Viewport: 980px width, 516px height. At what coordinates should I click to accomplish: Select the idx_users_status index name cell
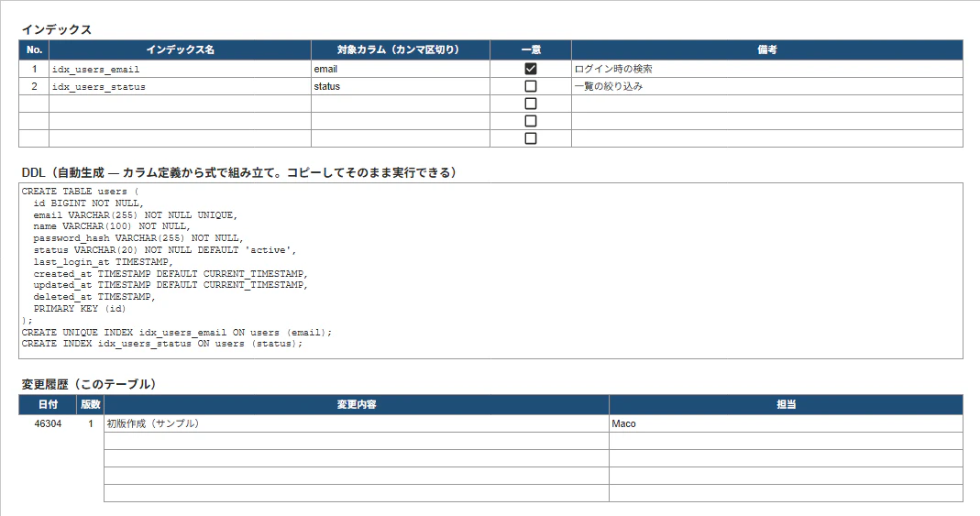point(180,86)
